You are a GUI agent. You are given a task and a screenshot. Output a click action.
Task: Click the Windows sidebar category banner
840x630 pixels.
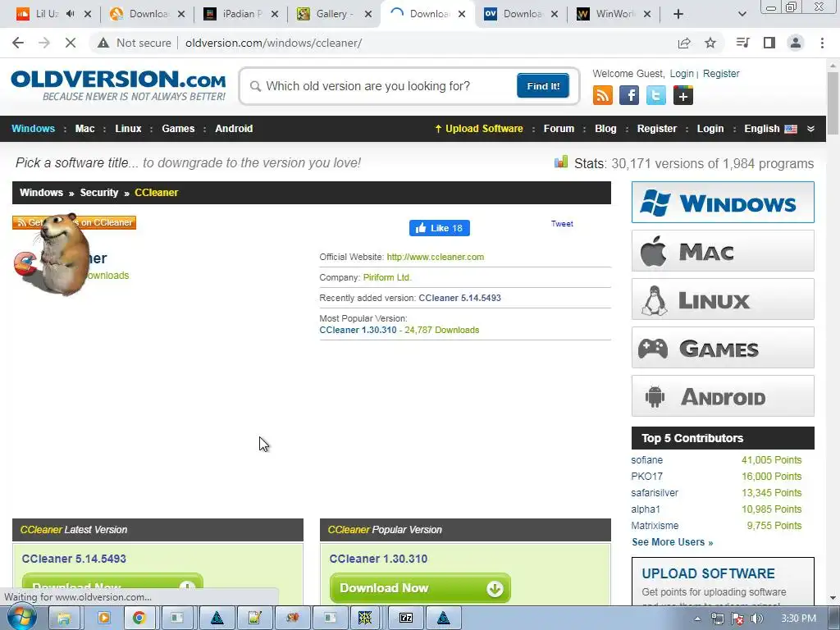pos(723,203)
